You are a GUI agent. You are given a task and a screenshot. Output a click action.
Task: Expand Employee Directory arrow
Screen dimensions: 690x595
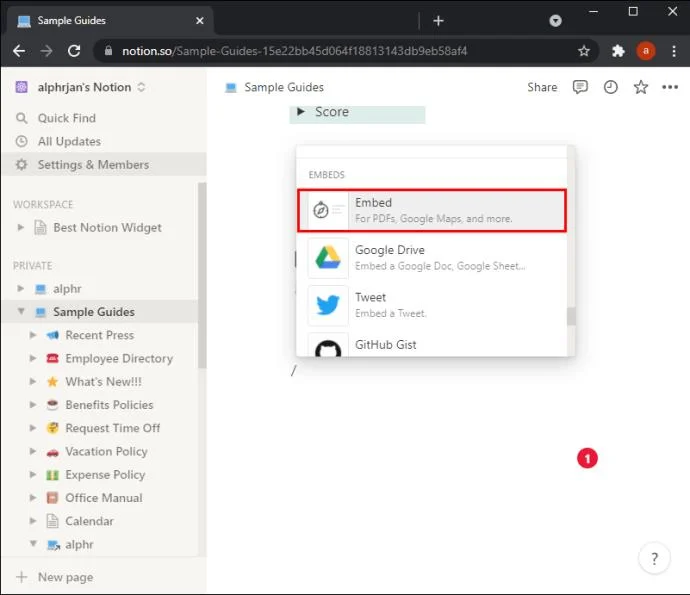point(33,358)
